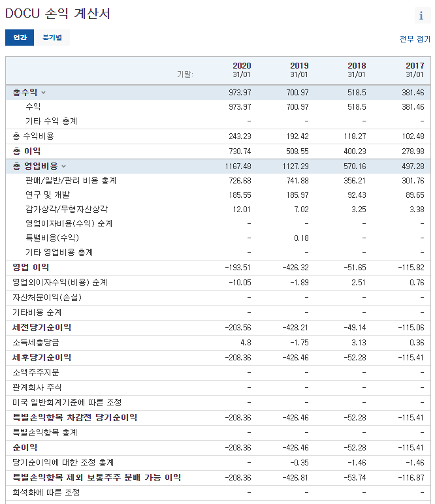Select the 2018 31/01 column header
This screenshot has height=504, width=435.
click(357, 70)
